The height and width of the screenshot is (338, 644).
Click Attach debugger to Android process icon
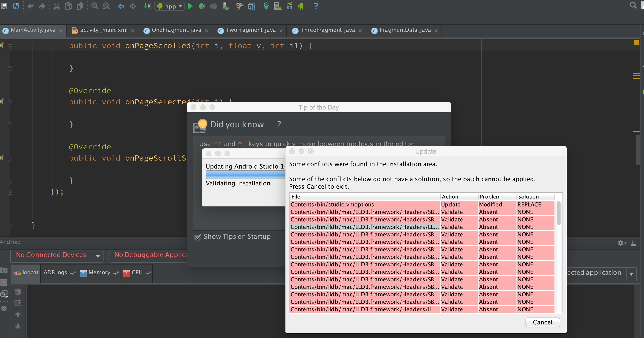[x=225, y=6]
